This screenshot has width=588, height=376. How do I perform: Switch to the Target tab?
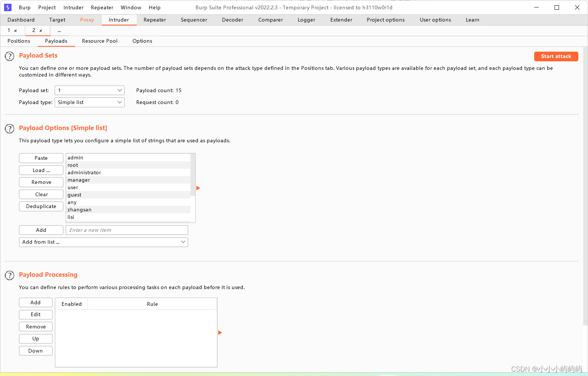57,20
